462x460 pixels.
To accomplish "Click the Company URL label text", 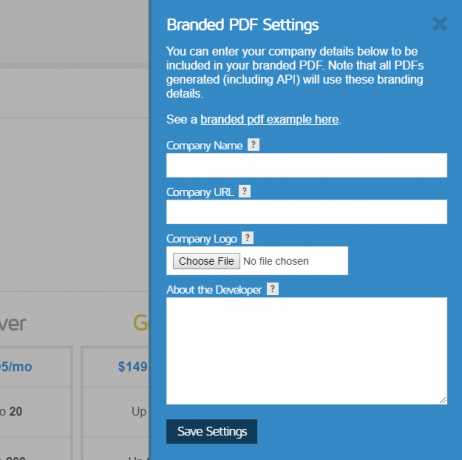I will (x=200, y=192).
